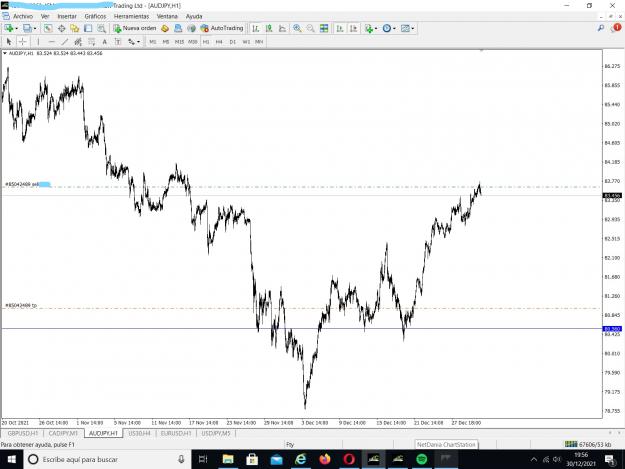Screen dimensions: 625x469
Task: Expand the Indicators list dropdown
Action: (376, 28)
